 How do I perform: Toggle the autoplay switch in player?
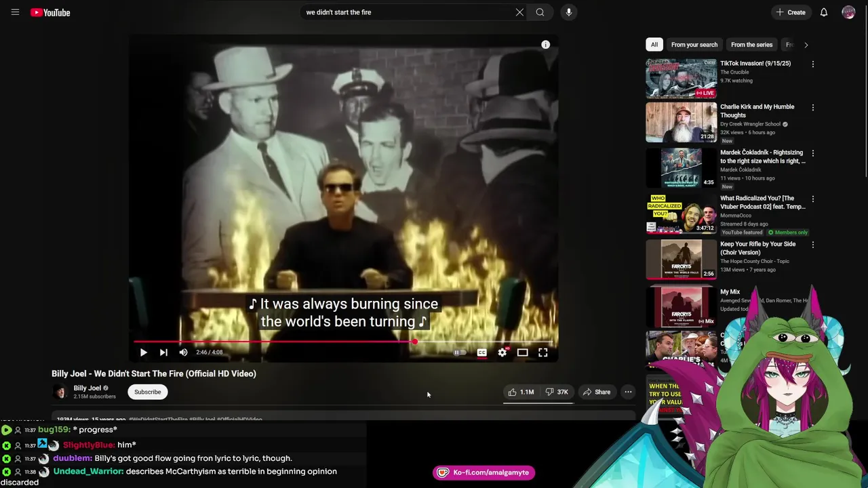coord(459,352)
